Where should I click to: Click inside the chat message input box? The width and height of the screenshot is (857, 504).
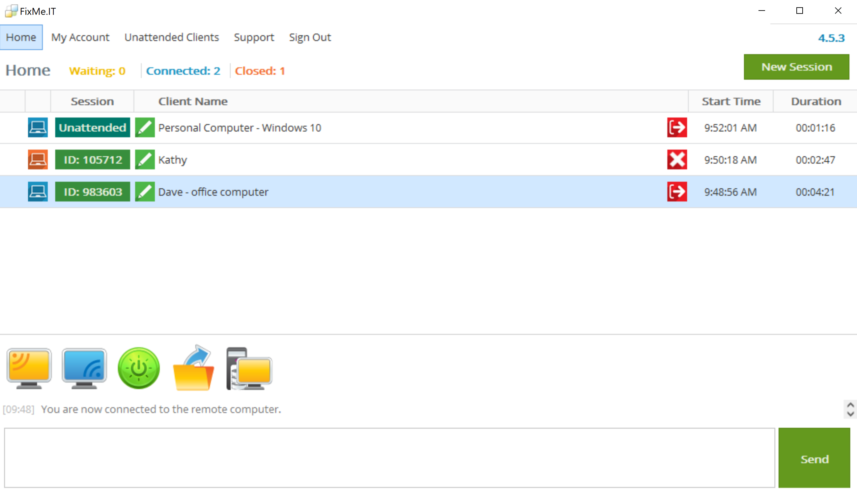[x=389, y=458]
